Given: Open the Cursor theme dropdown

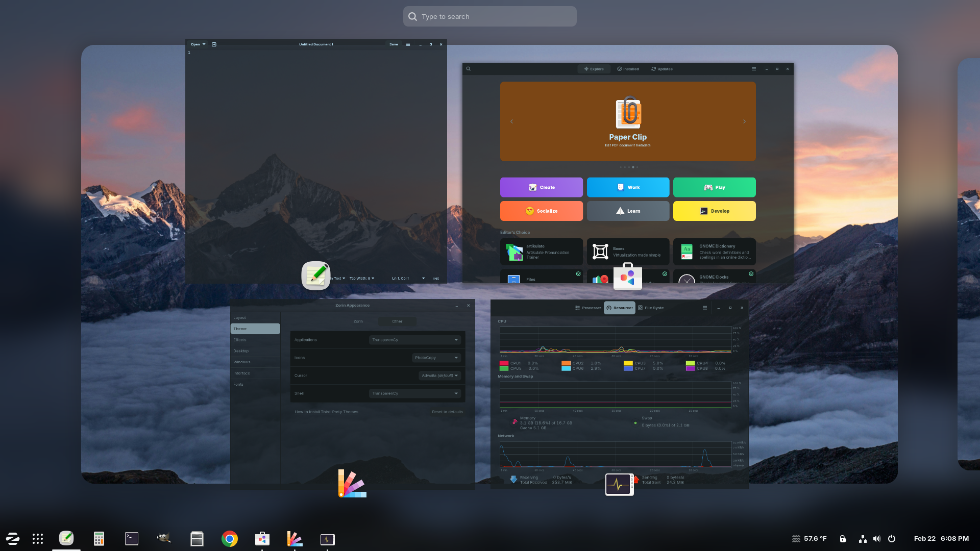Looking at the screenshot, I should coord(440,375).
